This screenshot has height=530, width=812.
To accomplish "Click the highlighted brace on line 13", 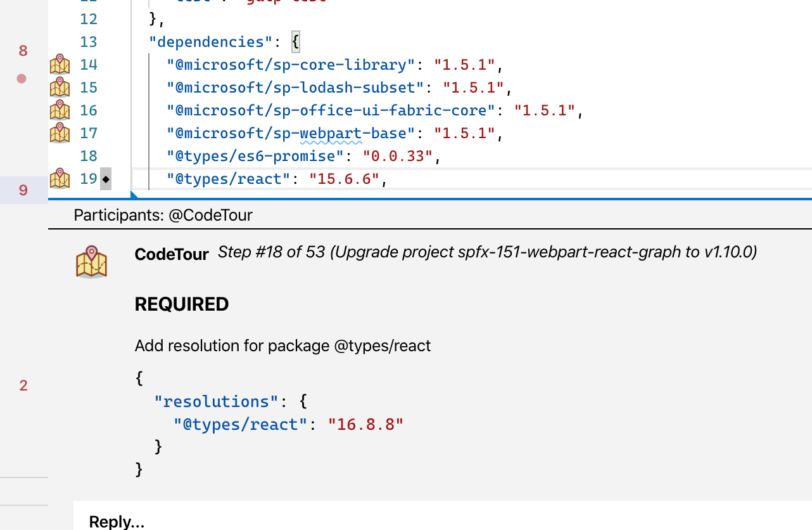I will (295, 41).
